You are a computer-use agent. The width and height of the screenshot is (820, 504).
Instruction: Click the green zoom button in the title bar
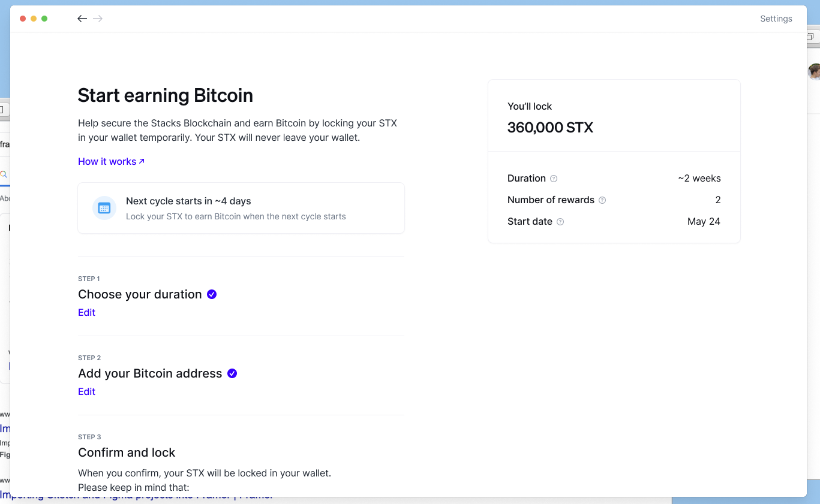click(44, 19)
